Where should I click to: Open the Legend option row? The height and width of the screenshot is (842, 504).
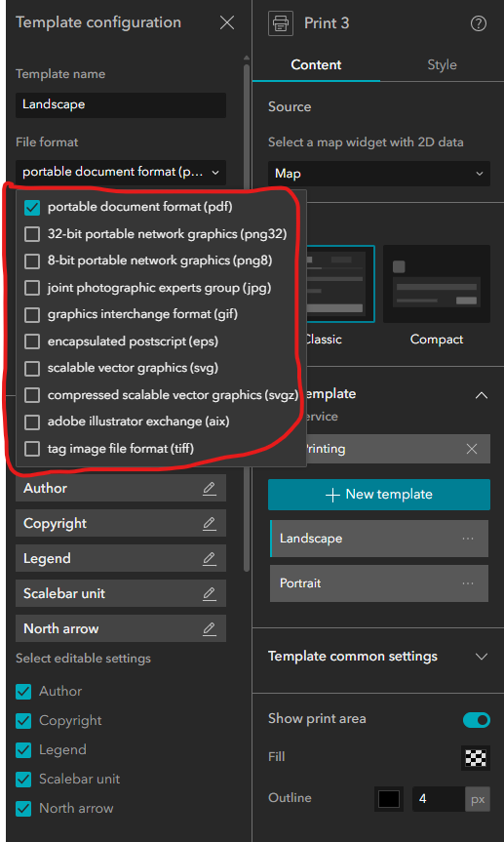point(121,558)
